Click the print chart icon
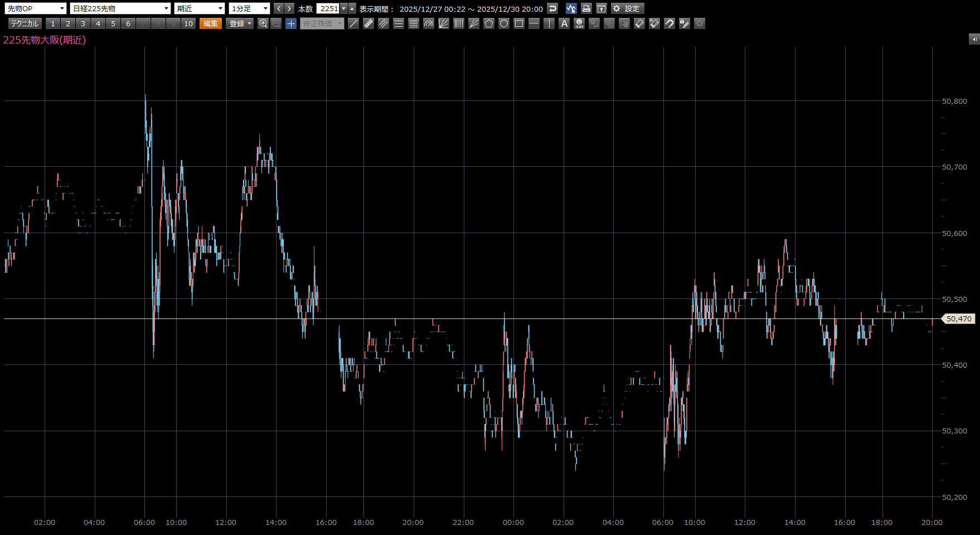The width and height of the screenshot is (980, 535). click(x=586, y=8)
